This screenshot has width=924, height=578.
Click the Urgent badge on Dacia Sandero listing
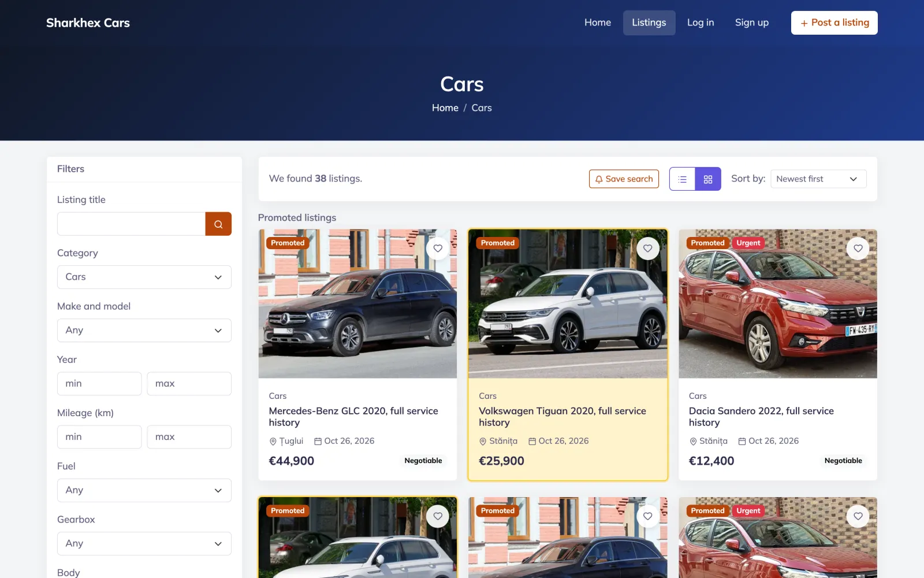tap(748, 243)
